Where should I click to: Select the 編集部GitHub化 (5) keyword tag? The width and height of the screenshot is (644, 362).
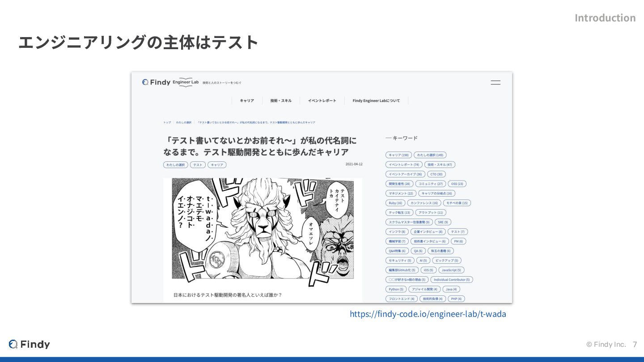coord(402,270)
